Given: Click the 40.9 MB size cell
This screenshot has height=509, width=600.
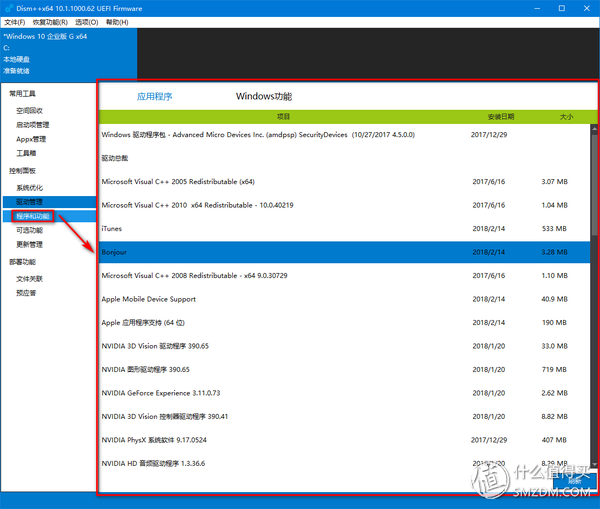Looking at the screenshot, I should point(554,299).
